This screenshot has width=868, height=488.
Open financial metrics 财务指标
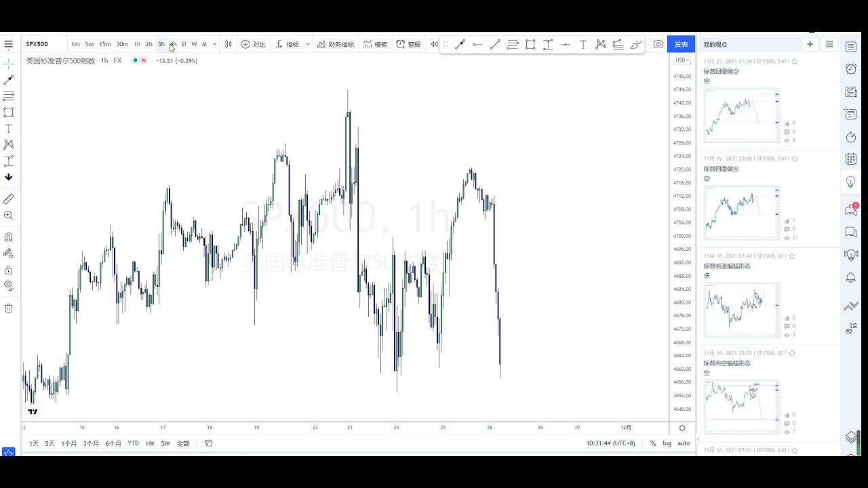(336, 44)
